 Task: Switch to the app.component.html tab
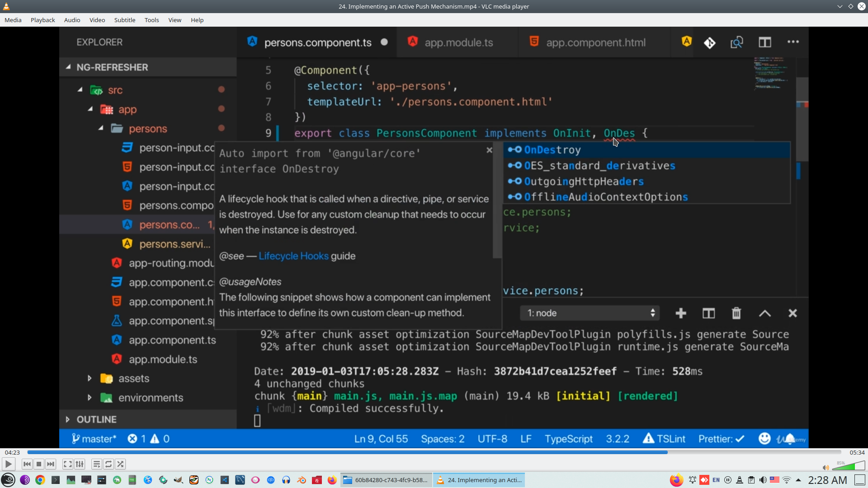point(596,42)
